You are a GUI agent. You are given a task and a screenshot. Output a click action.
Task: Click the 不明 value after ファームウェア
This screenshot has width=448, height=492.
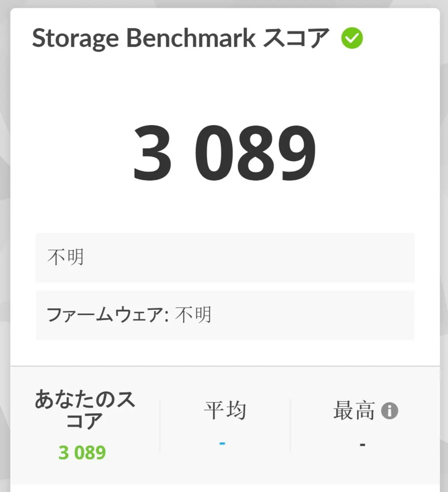point(193,315)
